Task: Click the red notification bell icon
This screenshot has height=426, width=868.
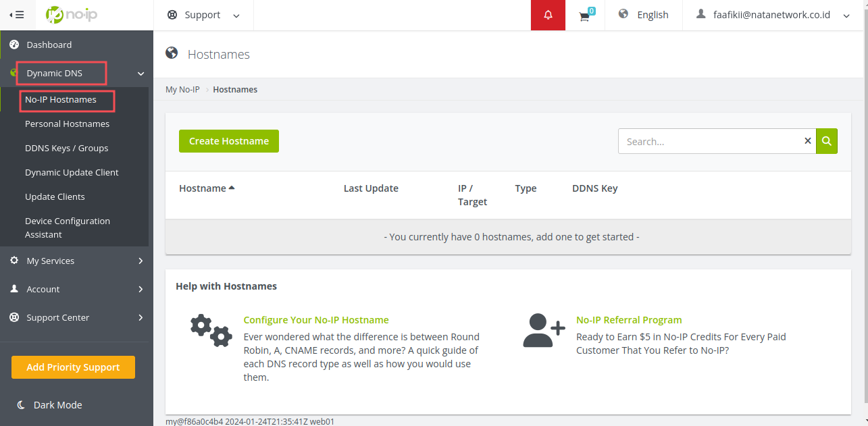Action: pyautogui.click(x=548, y=15)
